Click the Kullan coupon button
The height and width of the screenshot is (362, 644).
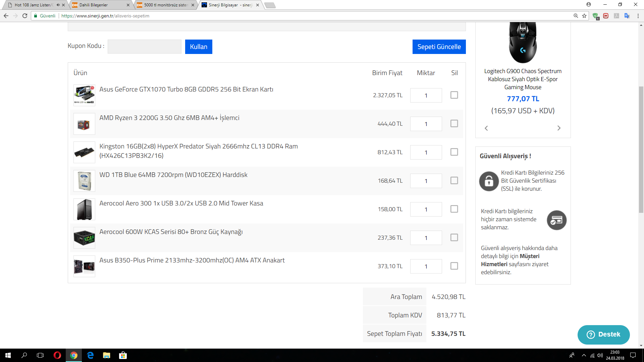click(199, 47)
